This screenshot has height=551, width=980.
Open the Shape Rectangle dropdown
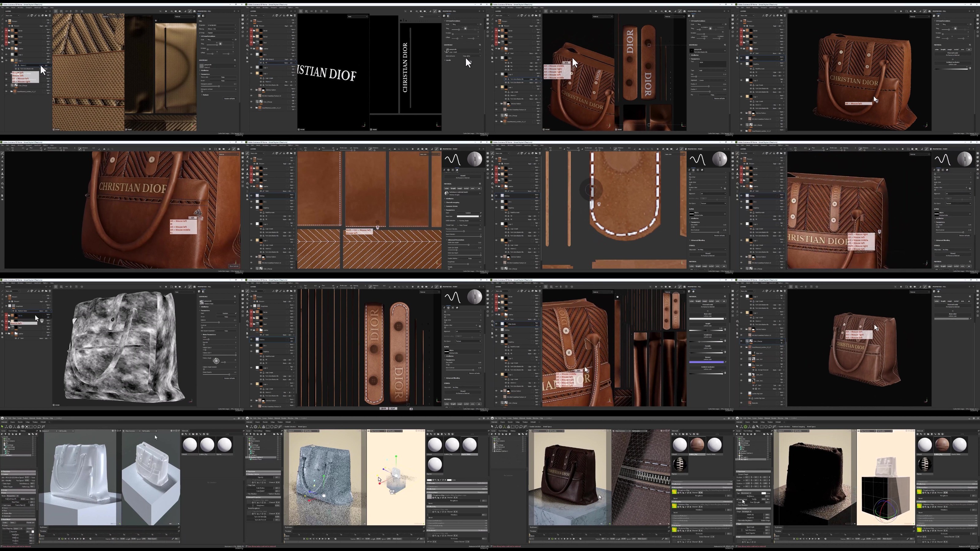pyautogui.click(x=747, y=512)
